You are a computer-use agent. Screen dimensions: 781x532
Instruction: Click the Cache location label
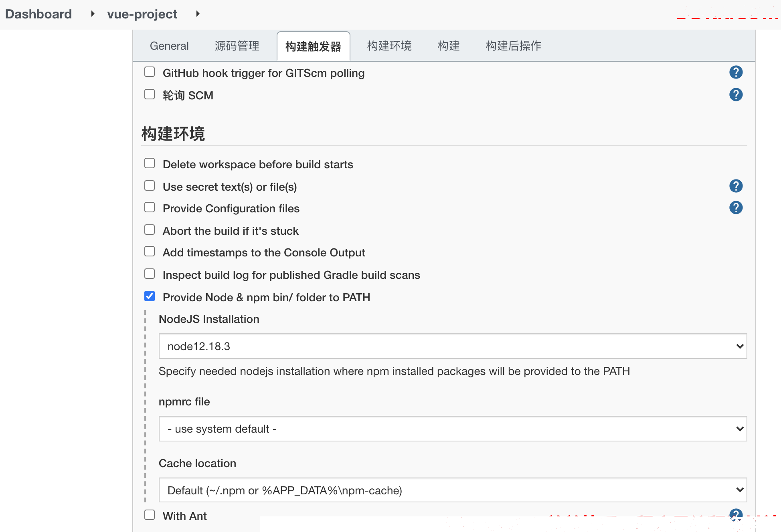197,463
